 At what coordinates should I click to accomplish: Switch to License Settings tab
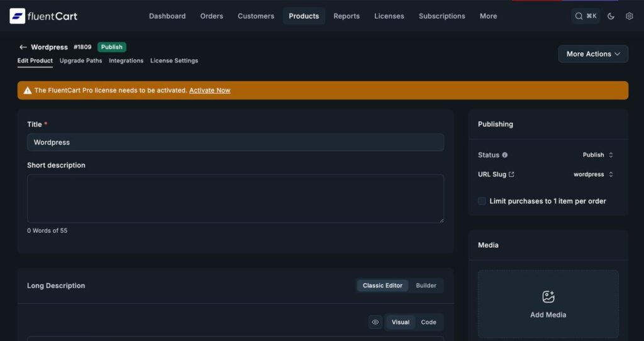174,61
